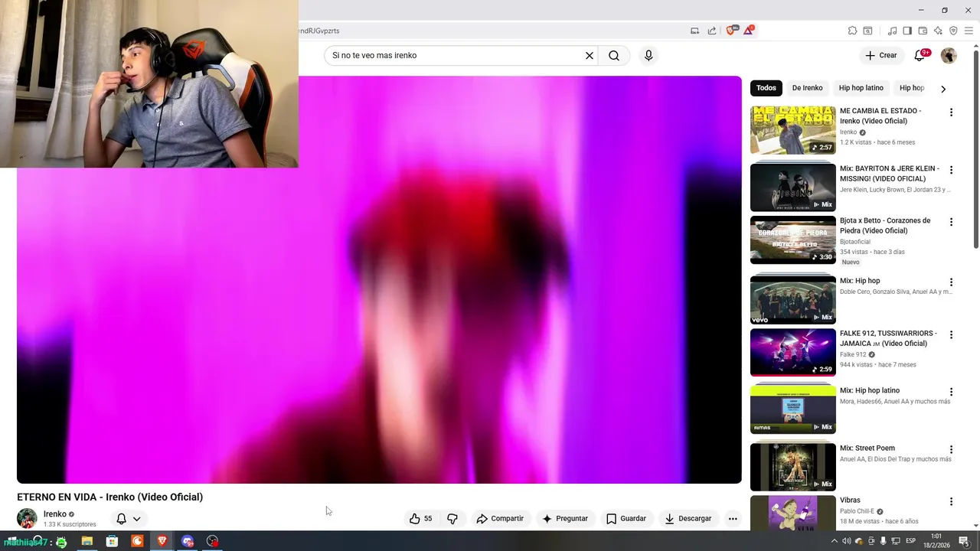This screenshot has height=551, width=980.
Task: Open the media control music note icon
Action: click(892, 31)
